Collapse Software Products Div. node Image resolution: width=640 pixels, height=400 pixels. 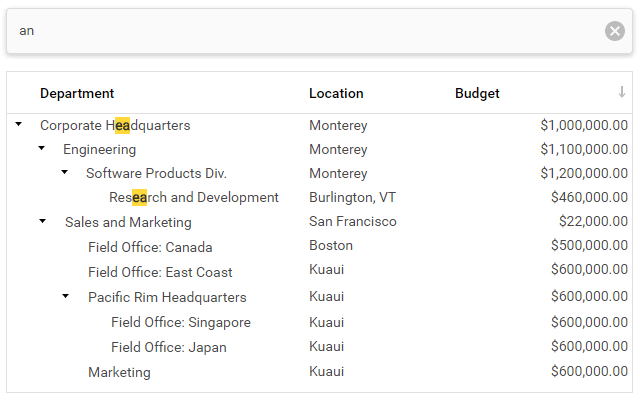pos(64,173)
